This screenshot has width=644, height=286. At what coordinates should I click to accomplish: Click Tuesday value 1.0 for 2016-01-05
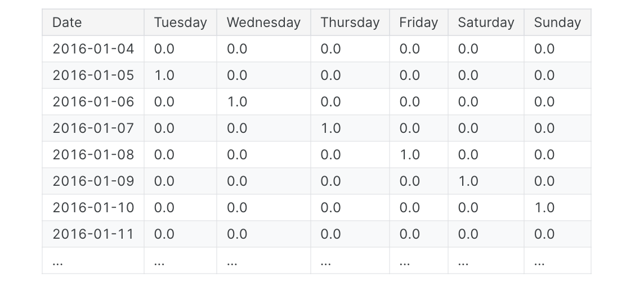164,75
